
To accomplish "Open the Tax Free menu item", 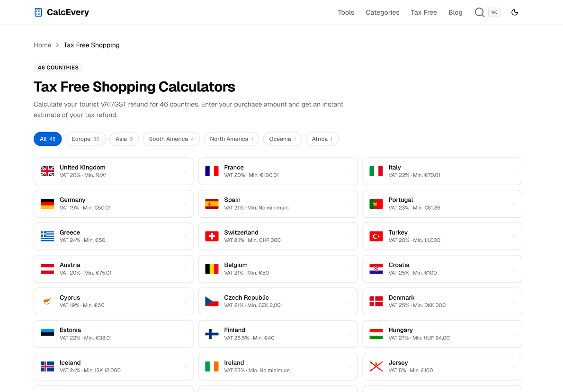I will coord(423,12).
